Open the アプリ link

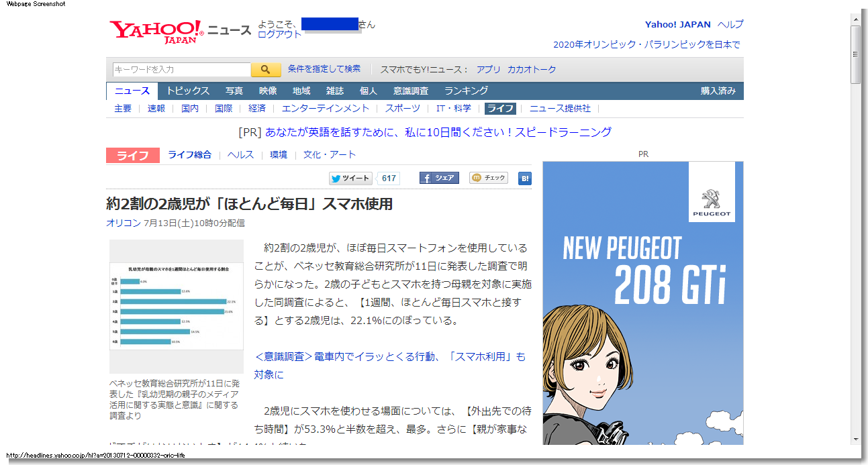(x=489, y=70)
